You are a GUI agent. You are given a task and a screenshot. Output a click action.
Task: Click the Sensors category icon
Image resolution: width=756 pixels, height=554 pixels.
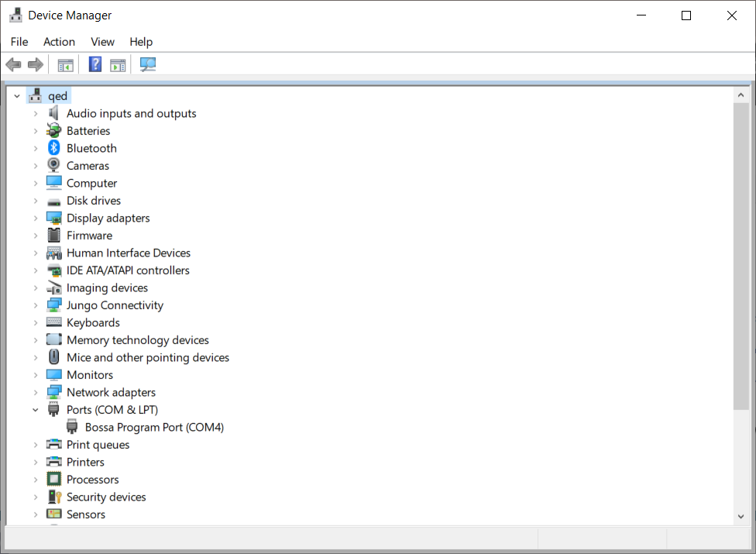[54, 514]
